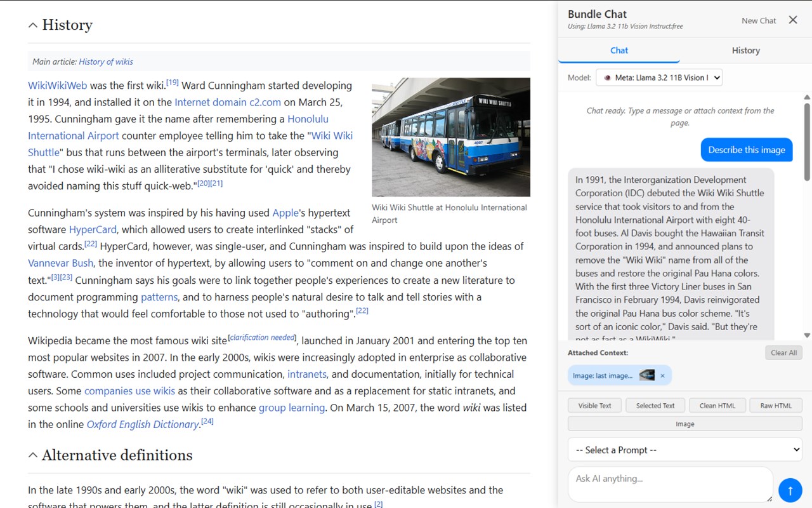Screen dimensions: 812x508
Task: Open the patterns link
Action: coord(159,297)
